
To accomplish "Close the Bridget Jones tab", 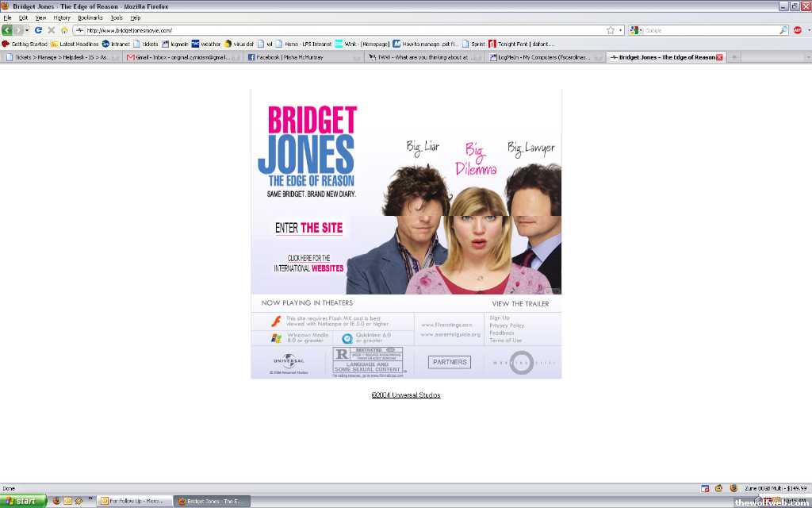I will [719, 57].
